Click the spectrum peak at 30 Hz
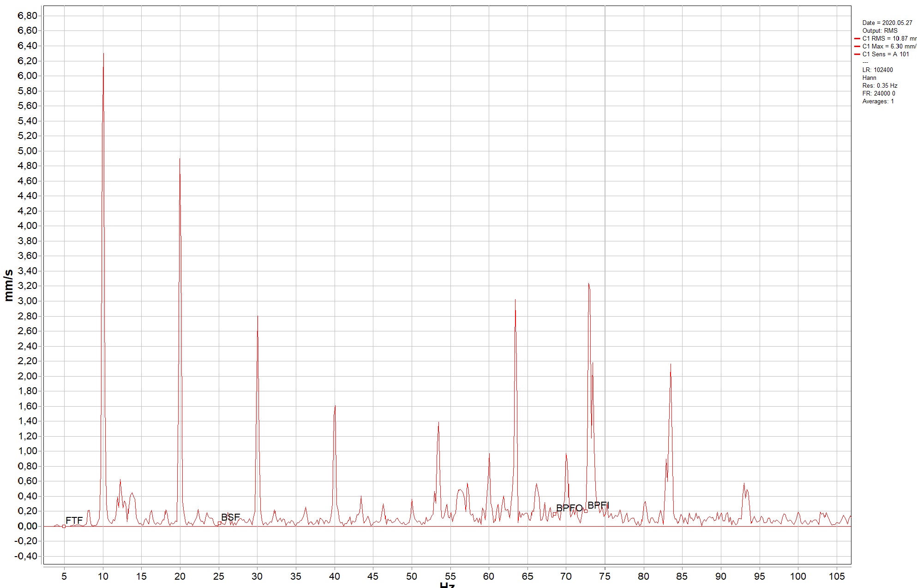 coord(258,316)
